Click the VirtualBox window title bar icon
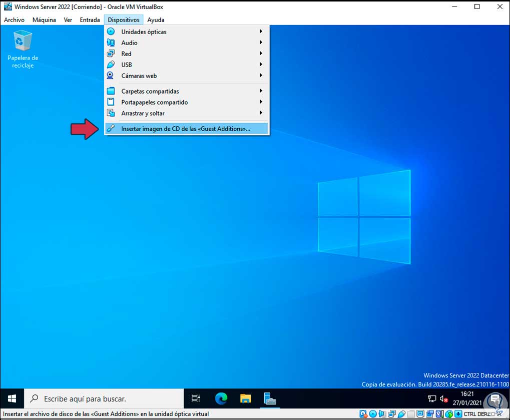The width and height of the screenshot is (510, 420). pos(8,7)
